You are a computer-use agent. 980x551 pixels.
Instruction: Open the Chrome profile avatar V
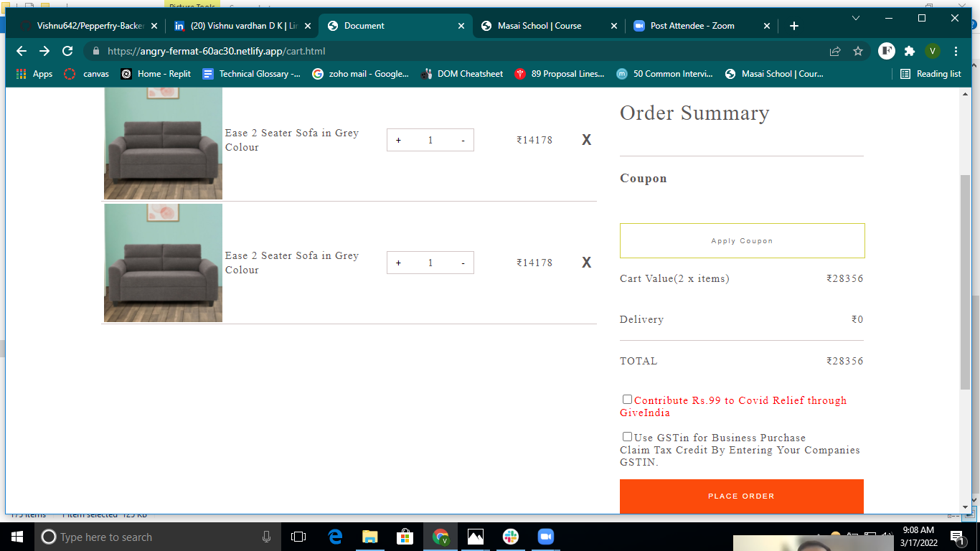[x=933, y=51]
